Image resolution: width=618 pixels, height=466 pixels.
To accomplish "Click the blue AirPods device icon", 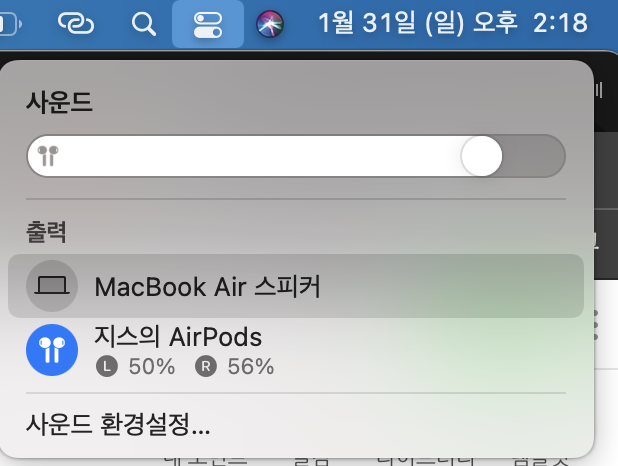I will [x=52, y=350].
